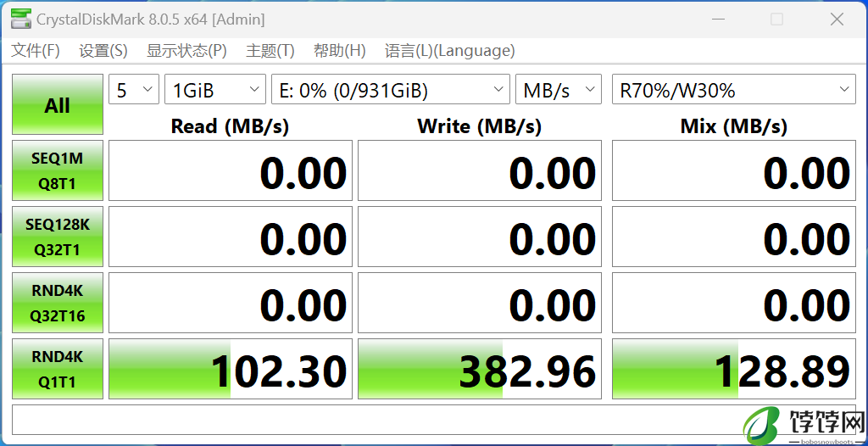
Task: Start all benchmarks with the All button
Action: pos(58,104)
